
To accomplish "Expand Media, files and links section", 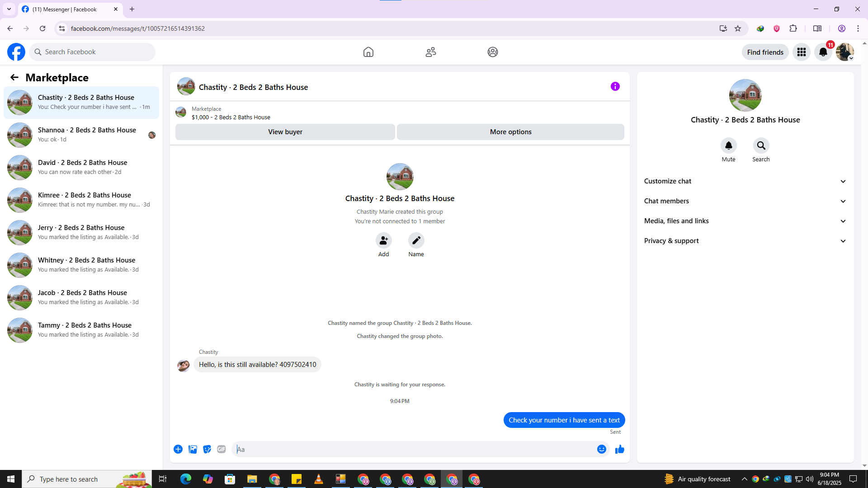I will pyautogui.click(x=745, y=221).
